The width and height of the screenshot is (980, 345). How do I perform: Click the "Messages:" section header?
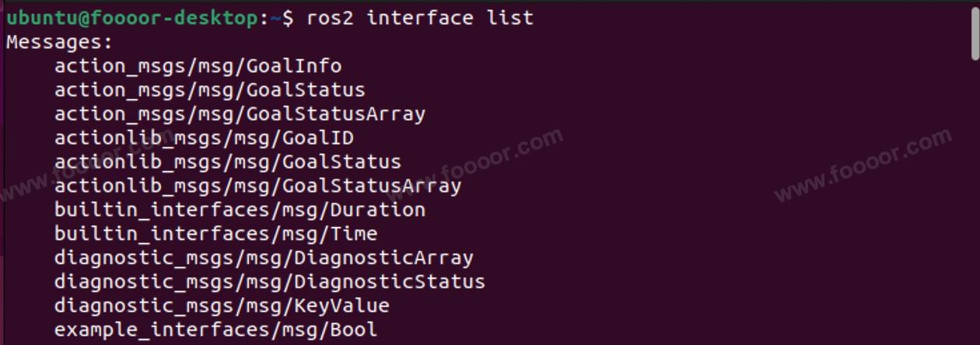tap(60, 42)
